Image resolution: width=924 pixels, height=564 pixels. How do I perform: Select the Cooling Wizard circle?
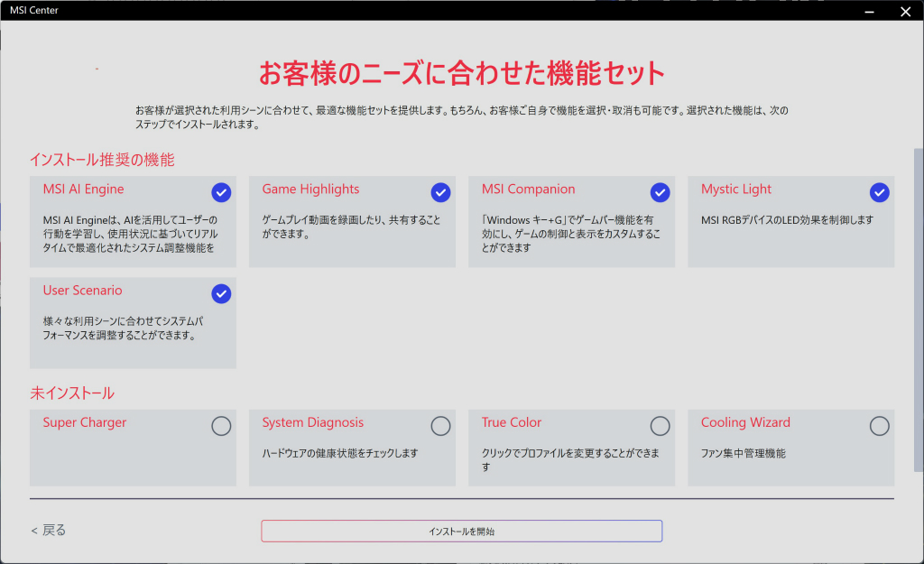pyautogui.click(x=879, y=426)
